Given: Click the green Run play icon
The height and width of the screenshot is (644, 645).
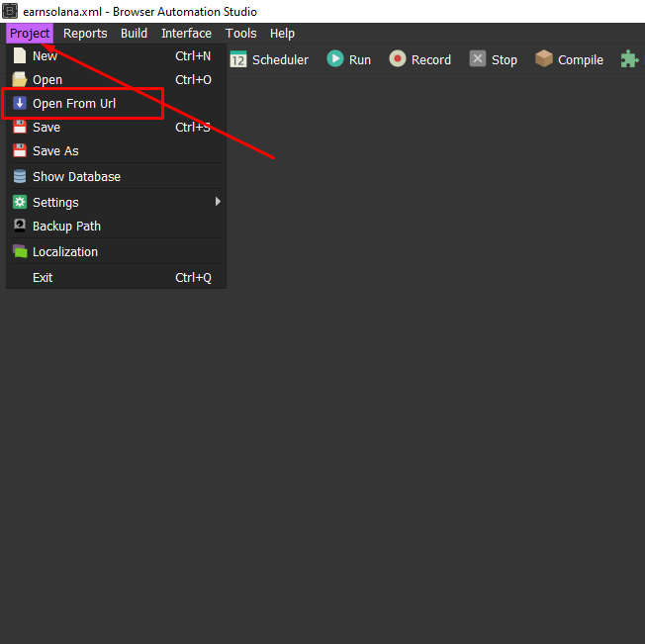Looking at the screenshot, I should (335, 58).
